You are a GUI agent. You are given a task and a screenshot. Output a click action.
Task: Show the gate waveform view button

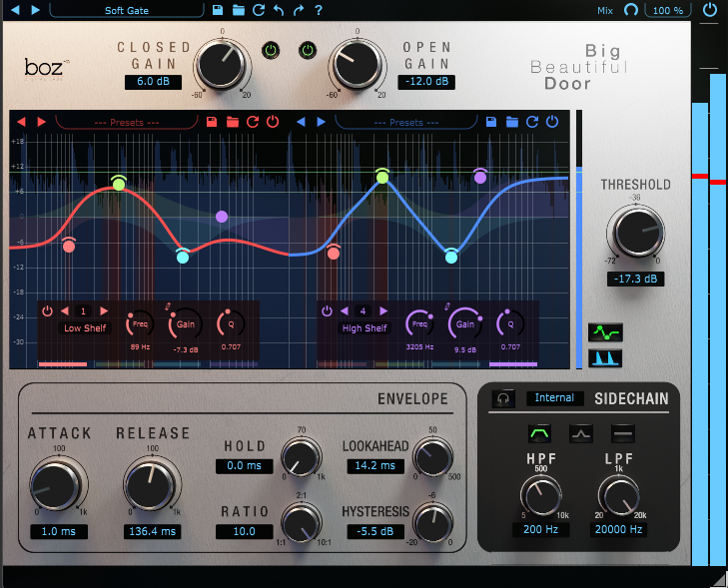[x=605, y=358]
